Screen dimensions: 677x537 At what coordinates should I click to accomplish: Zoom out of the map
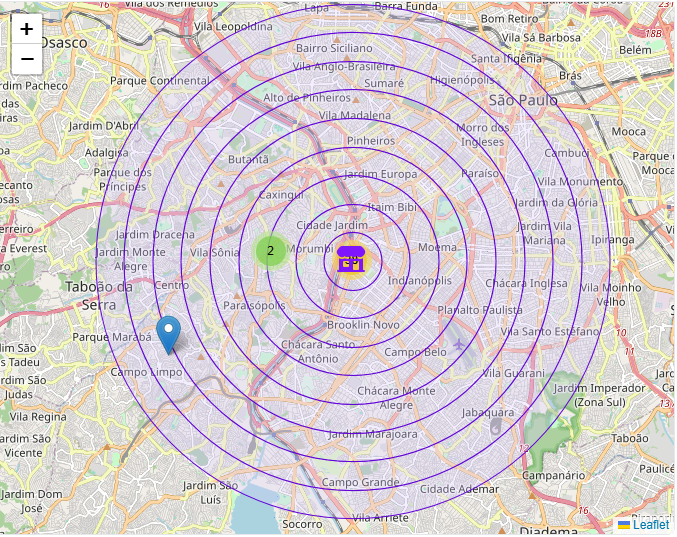click(x=27, y=59)
